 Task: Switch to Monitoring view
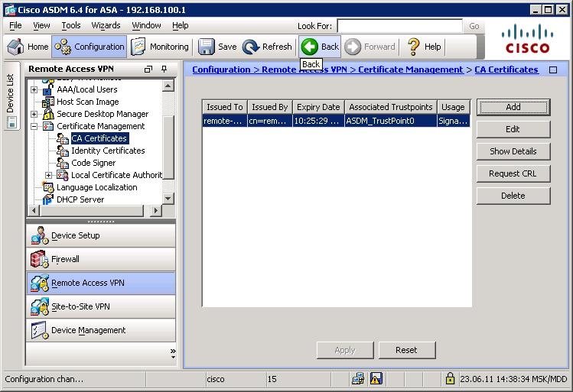tap(160, 47)
